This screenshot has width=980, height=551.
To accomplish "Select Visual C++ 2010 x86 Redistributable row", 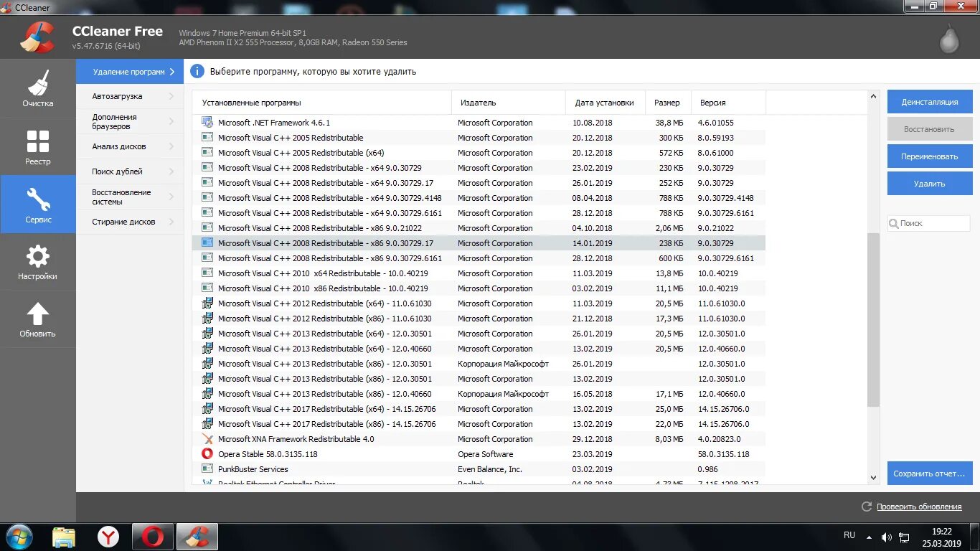I will [479, 288].
